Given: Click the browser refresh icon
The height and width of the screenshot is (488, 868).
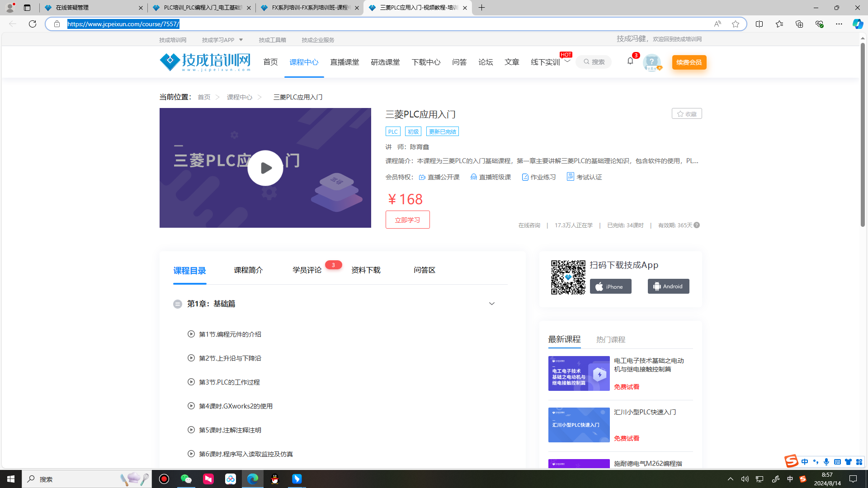Looking at the screenshot, I should 33,24.
